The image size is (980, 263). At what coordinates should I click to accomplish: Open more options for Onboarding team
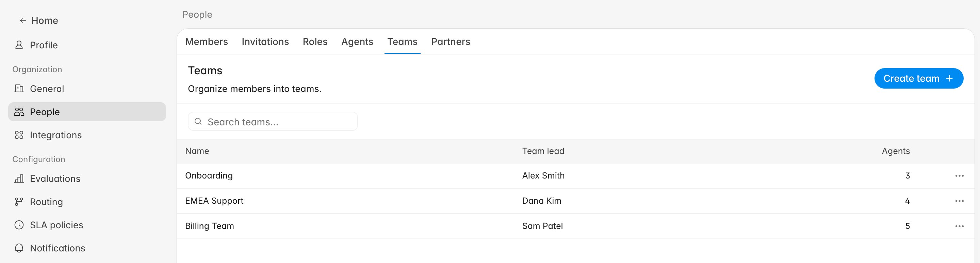960,176
